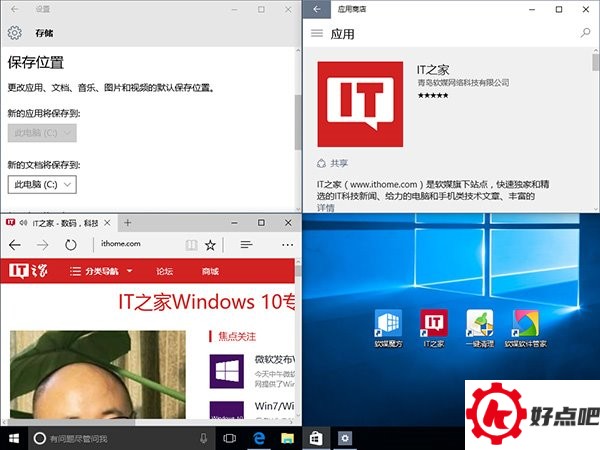Expand the new documents save location dropdown
Image resolution: width=600 pixels, height=450 pixels.
click(42, 185)
